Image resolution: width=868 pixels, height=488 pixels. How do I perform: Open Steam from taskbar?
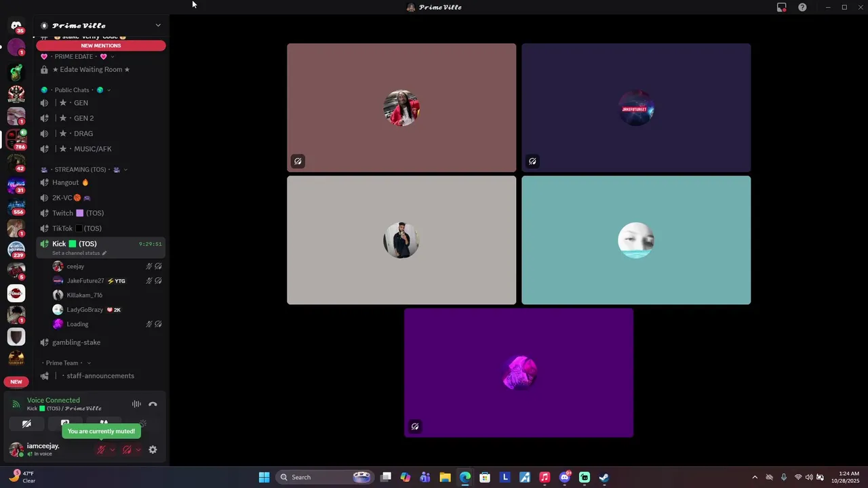point(604,477)
